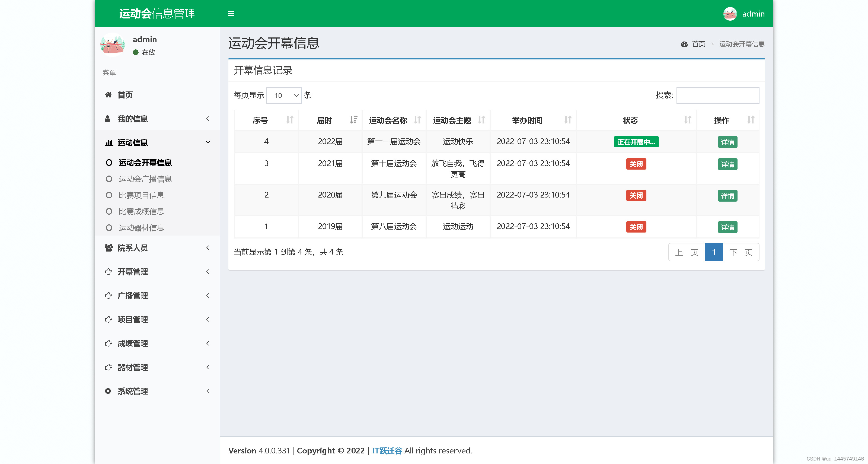Click the hand icon beside 广播管理
Screen dimensions: 868x464
(108, 295)
